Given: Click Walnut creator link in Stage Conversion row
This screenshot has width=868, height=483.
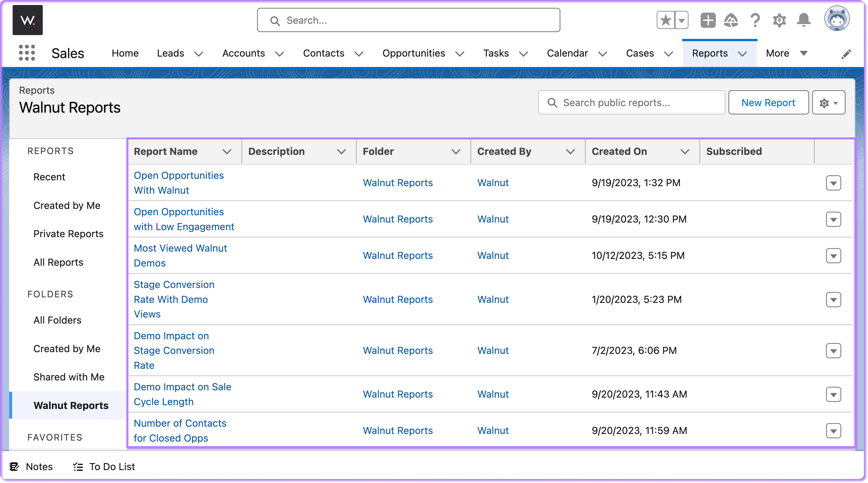Looking at the screenshot, I should 493,299.
